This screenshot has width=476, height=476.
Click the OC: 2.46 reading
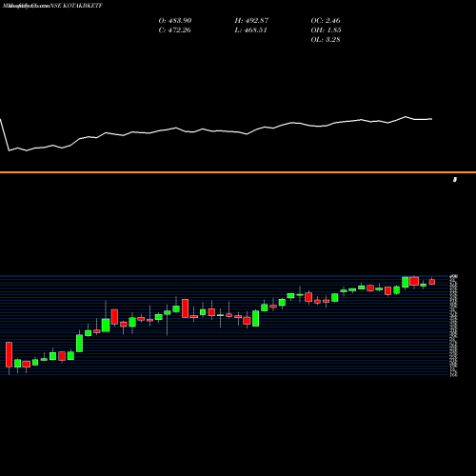[326, 20]
